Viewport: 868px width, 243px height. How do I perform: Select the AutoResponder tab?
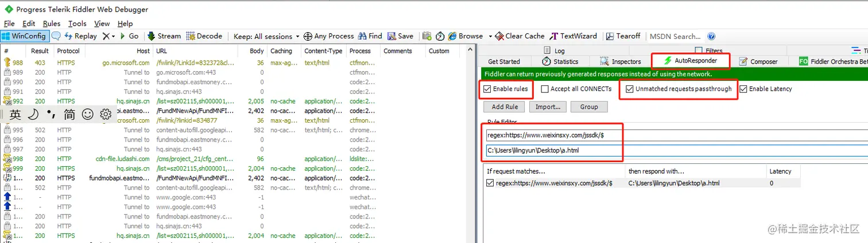(691, 60)
